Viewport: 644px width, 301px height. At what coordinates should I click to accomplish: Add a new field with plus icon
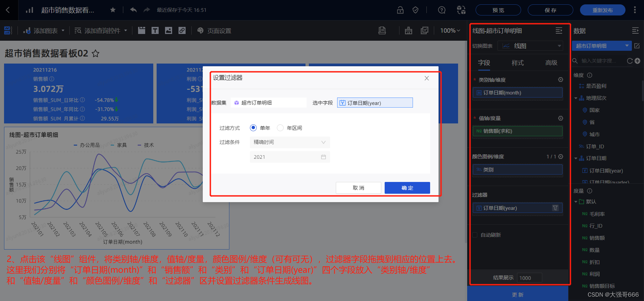637,61
